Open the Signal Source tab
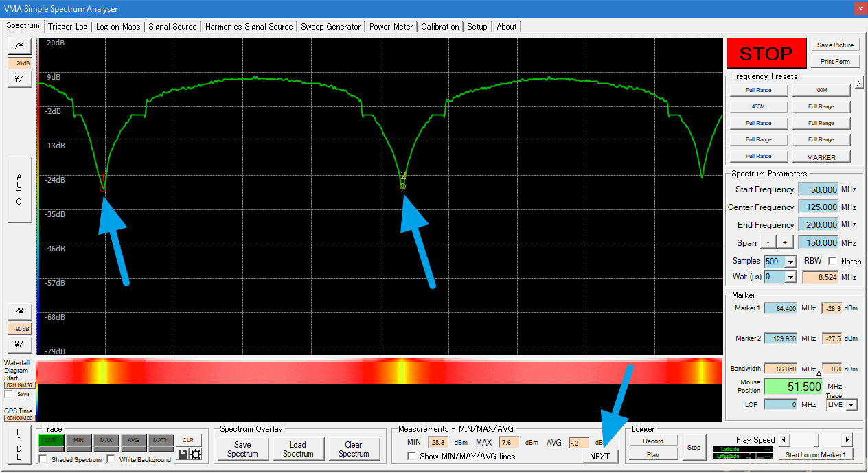 pyautogui.click(x=173, y=27)
